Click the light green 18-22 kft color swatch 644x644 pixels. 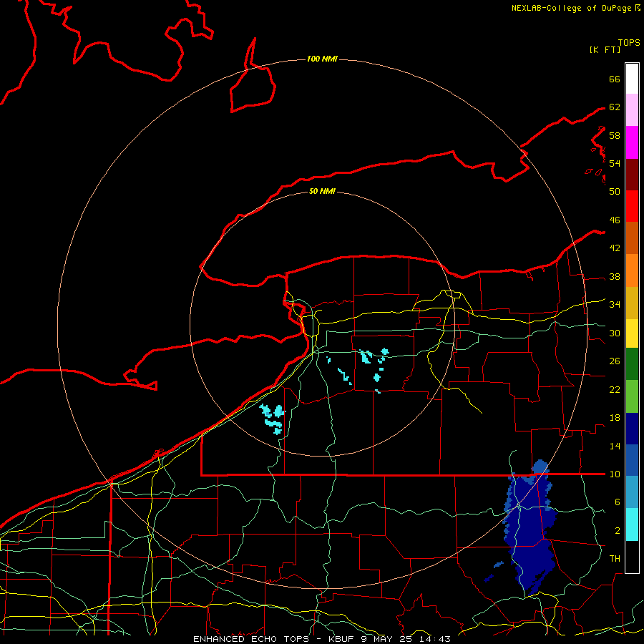pyautogui.click(x=632, y=396)
